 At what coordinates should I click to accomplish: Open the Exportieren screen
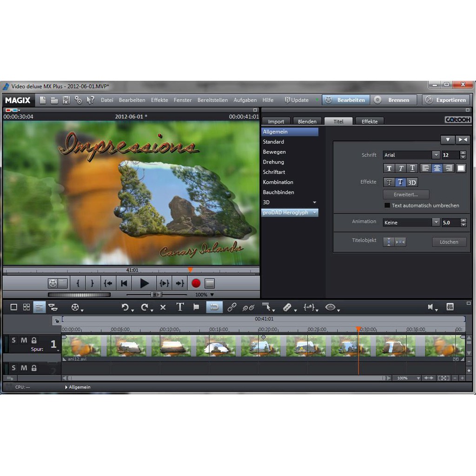click(446, 100)
